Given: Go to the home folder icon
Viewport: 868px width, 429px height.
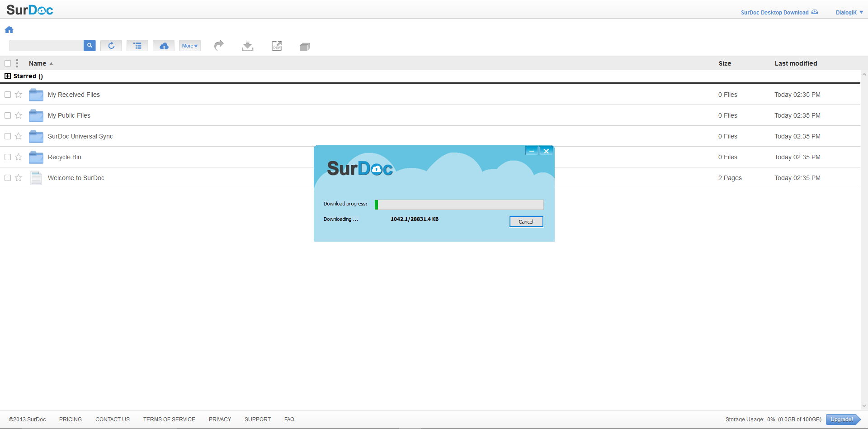Looking at the screenshot, I should coord(9,30).
